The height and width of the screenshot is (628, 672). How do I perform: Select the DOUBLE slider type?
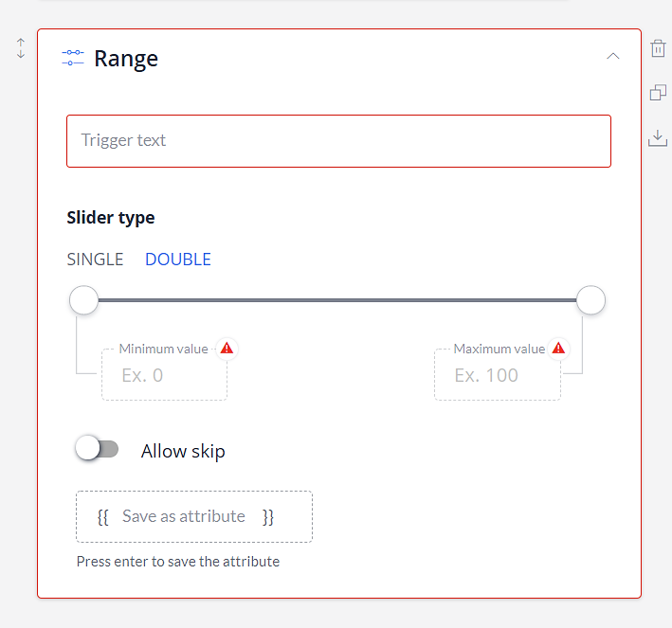[x=178, y=260]
